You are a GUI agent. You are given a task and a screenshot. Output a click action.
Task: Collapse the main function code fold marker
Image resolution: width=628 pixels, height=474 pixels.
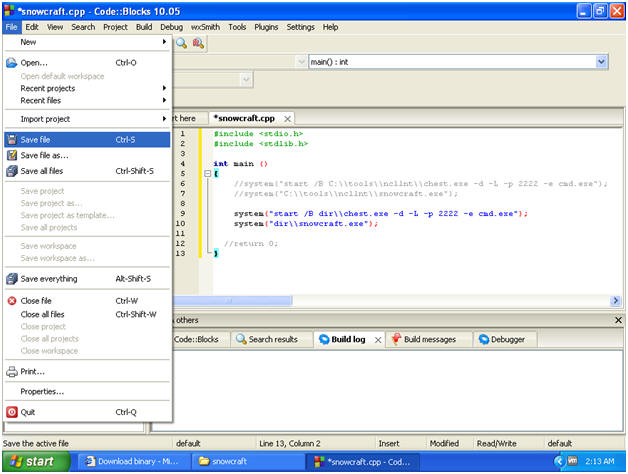[x=207, y=173]
